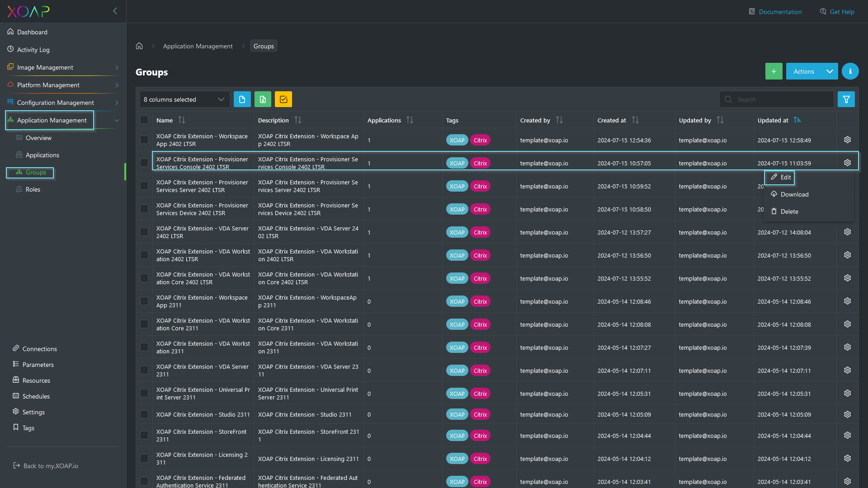This screenshot has height=488, width=868.
Task: Sort by Created at column arrows
Action: (x=635, y=120)
